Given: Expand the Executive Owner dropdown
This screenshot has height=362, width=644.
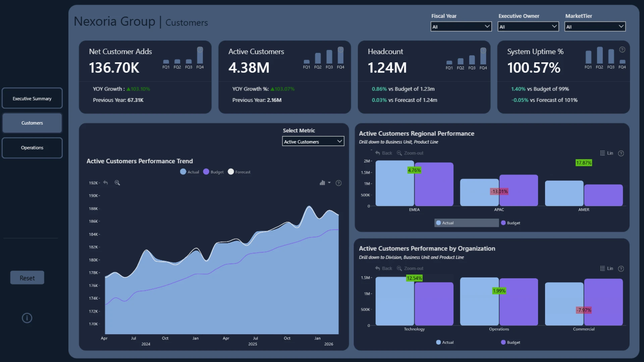Looking at the screenshot, I should [528, 26].
